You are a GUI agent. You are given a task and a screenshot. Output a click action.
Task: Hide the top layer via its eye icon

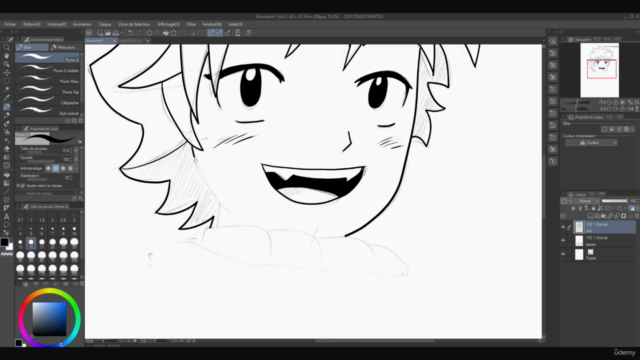point(563,227)
